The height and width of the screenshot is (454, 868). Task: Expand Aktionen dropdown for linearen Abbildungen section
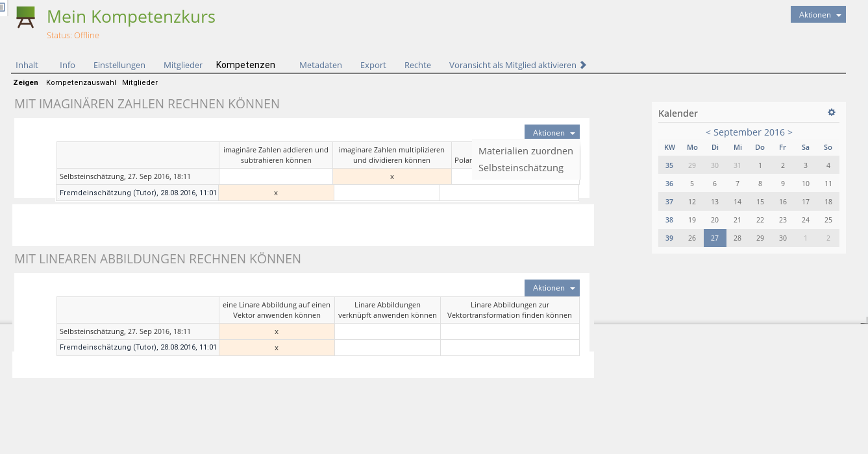(x=551, y=287)
